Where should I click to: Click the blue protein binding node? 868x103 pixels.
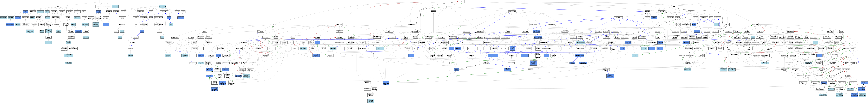point(25,12)
